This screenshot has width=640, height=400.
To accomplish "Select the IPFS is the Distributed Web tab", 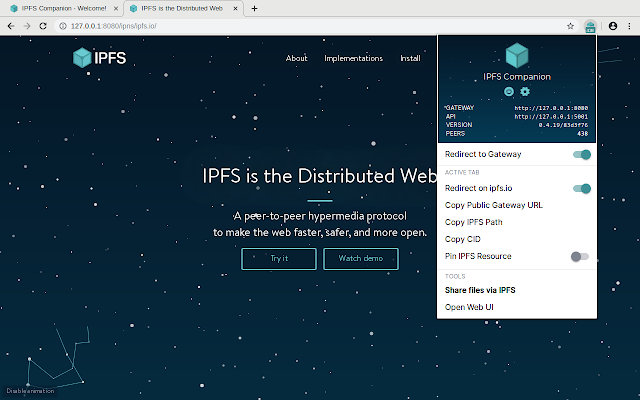I will (x=184, y=8).
